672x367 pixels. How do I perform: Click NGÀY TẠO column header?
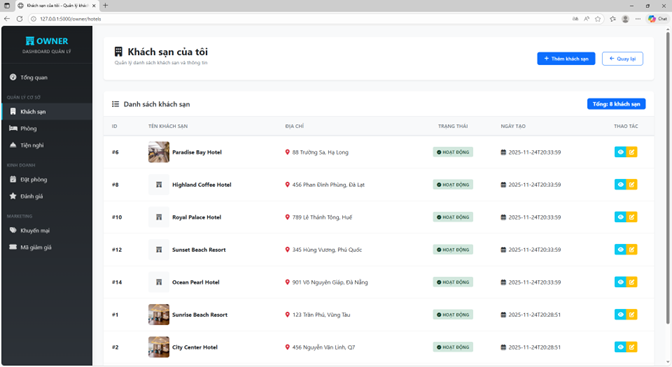point(513,126)
